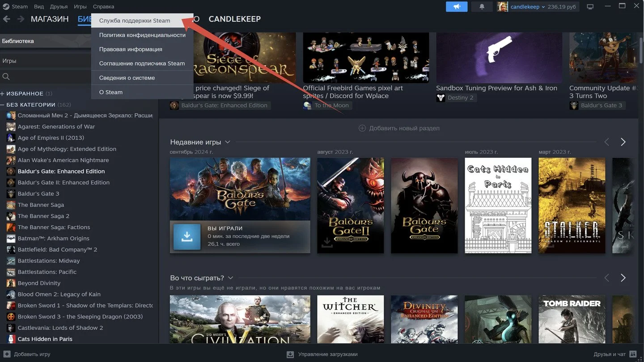Click the Сломанный Меч 2 game icon
Image resolution: width=644 pixels, height=362 pixels.
point(11,115)
